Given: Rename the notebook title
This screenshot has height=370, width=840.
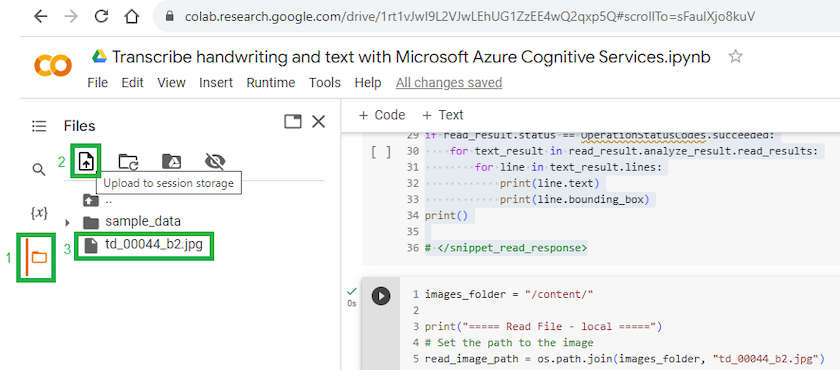Looking at the screenshot, I should point(411,57).
